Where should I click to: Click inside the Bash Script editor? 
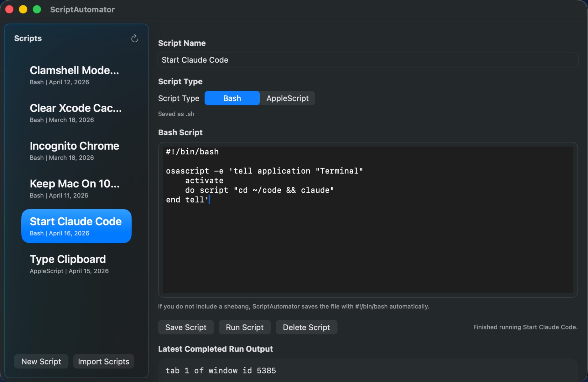pyautogui.click(x=368, y=220)
